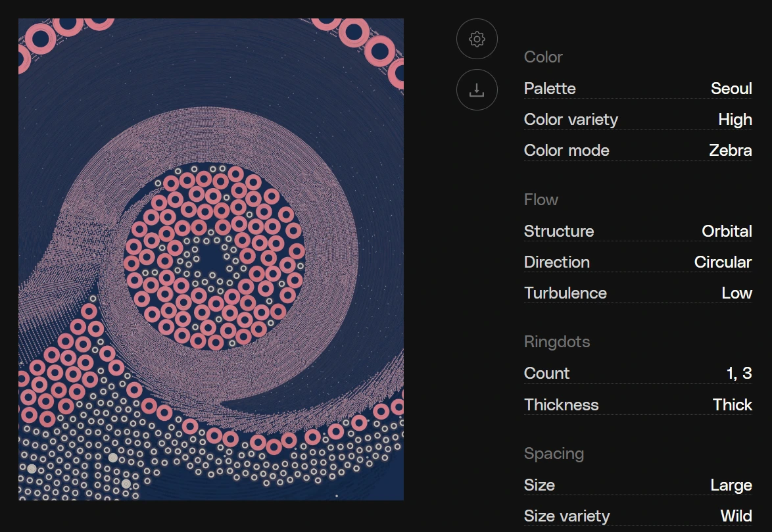
Task: Click the Ringdots section header
Action: tap(557, 342)
